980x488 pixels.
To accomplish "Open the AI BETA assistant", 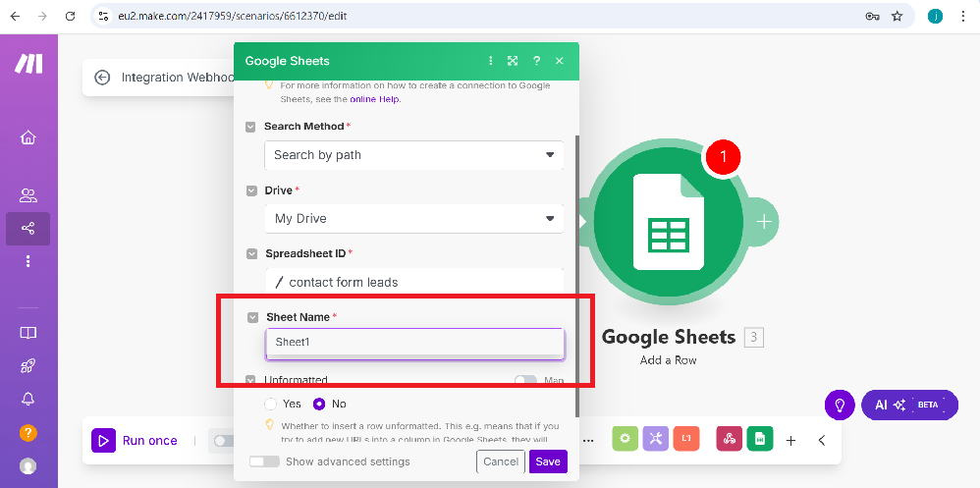I will click(x=909, y=405).
